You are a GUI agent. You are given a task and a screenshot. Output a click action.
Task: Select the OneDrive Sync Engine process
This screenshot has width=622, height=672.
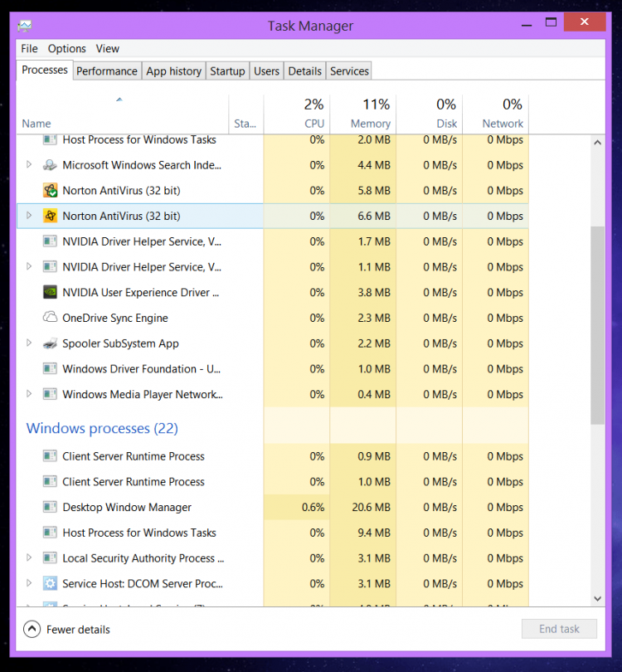[x=273, y=318]
